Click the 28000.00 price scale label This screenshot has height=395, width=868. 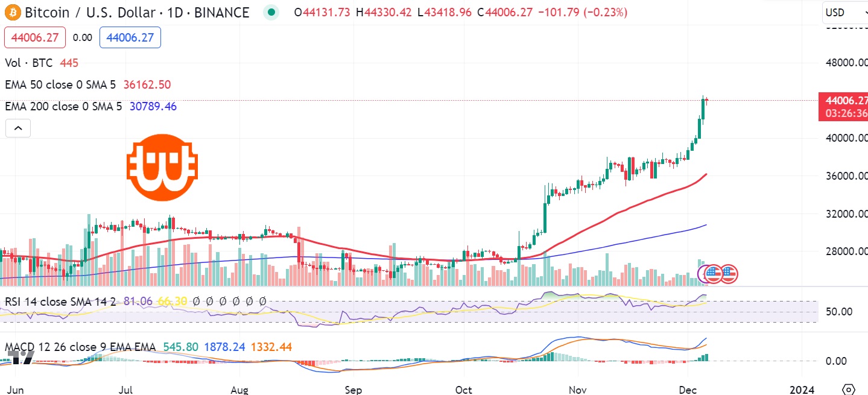tap(846, 252)
